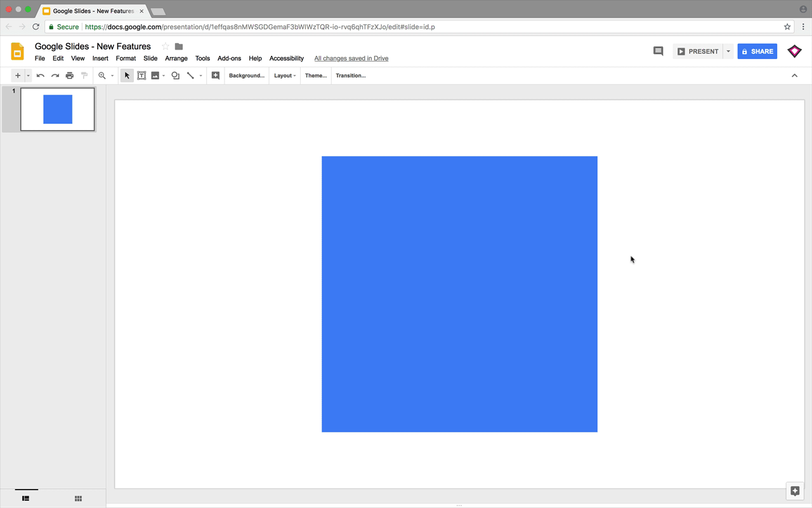Open the Shape tool
This screenshot has width=812, height=508.
click(176, 76)
